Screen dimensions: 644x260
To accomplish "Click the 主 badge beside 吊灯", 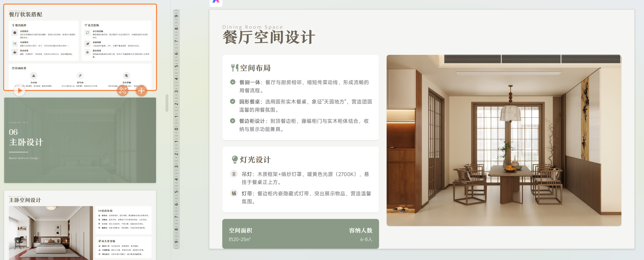I will [234, 174].
